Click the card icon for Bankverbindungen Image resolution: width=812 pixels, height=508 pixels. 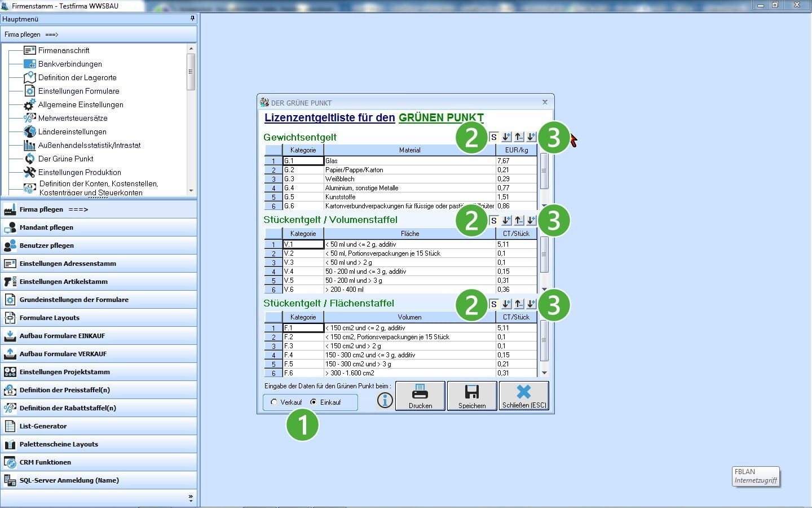[x=30, y=64]
